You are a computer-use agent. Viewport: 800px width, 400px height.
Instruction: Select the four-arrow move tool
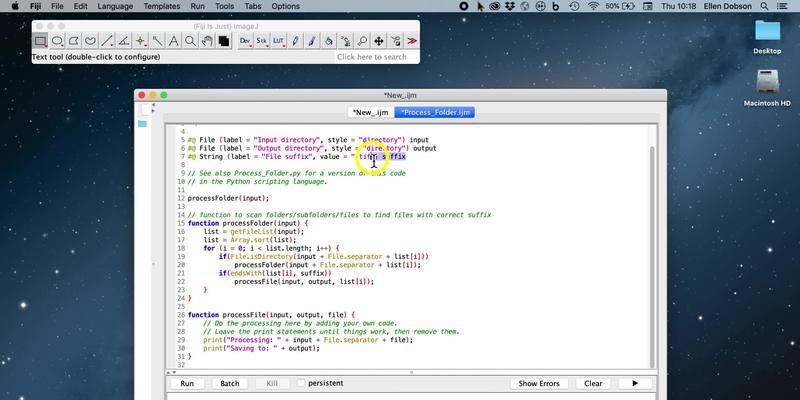coord(379,41)
